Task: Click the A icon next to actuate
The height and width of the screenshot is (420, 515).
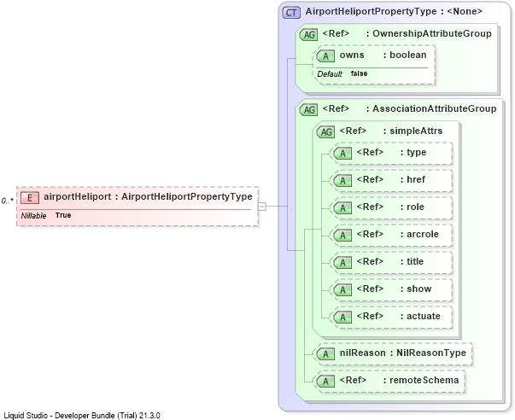Action: (342, 317)
